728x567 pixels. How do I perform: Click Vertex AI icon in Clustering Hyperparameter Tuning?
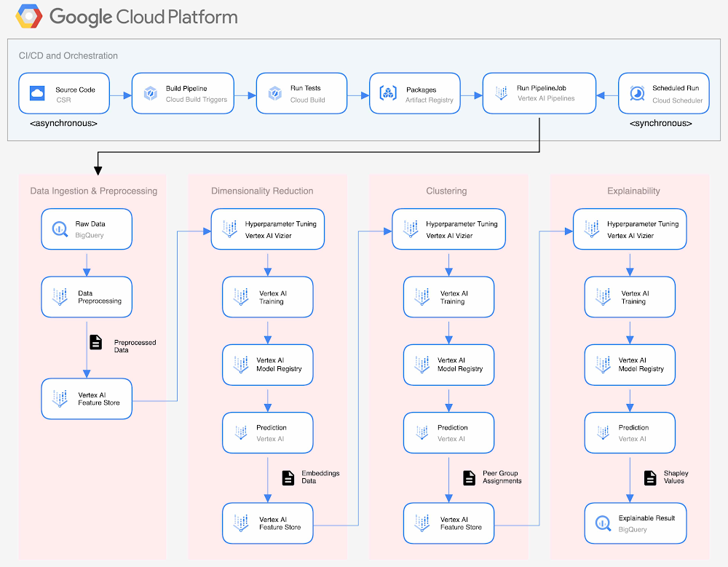coord(411,229)
